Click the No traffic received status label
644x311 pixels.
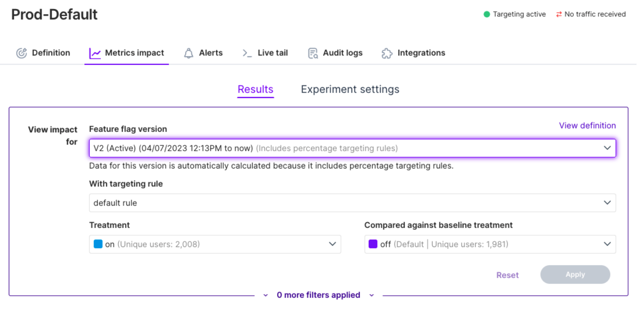(x=595, y=14)
